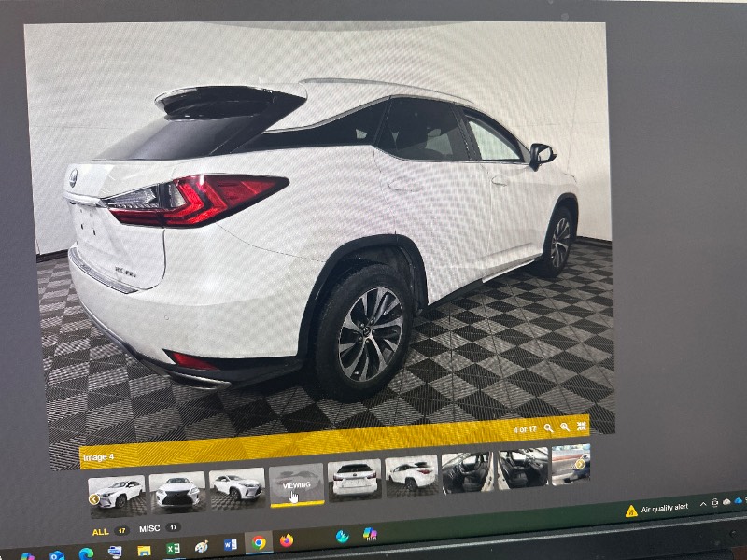Click the main Lexus image in the viewer
Screen dimensions: 747x560
coord(317,233)
